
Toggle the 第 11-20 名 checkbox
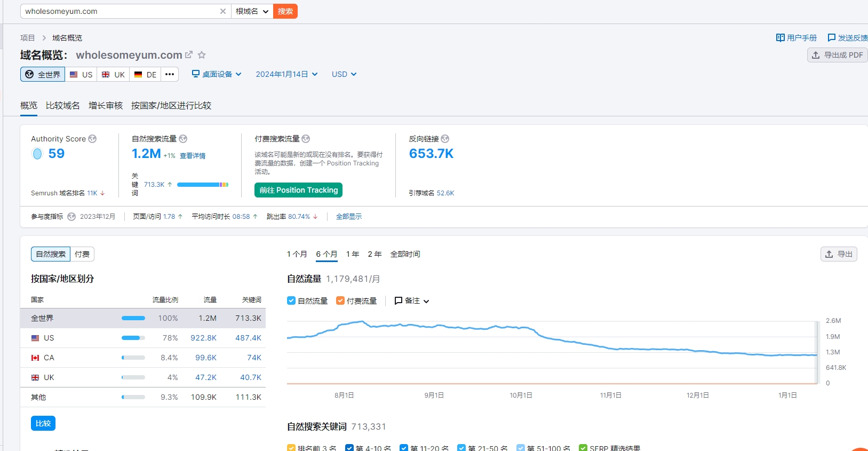tap(404, 448)
